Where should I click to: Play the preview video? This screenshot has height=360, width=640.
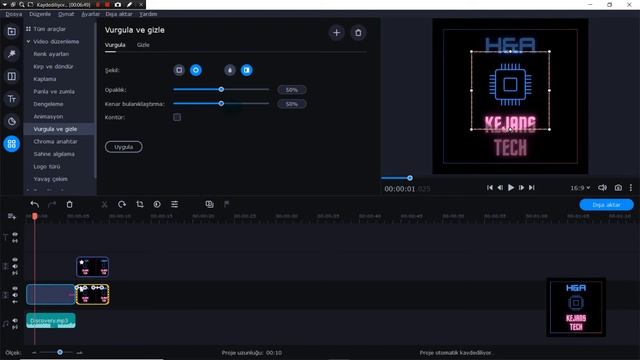click(511, 188)
